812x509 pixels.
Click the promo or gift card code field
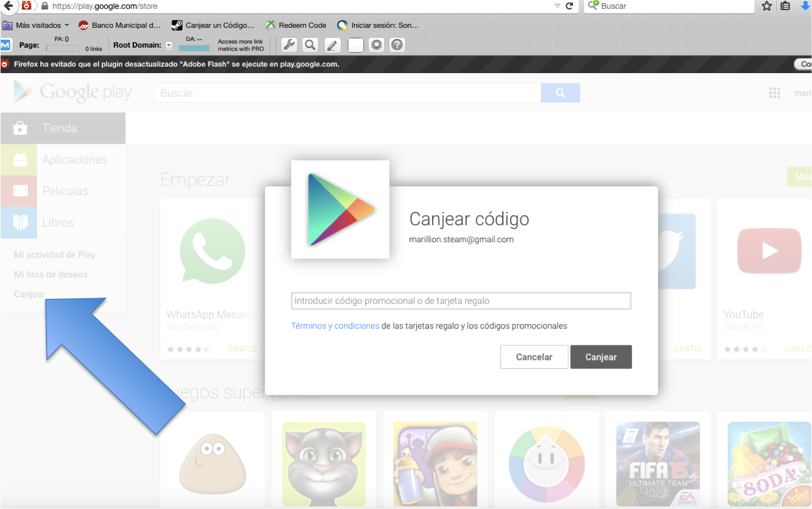461,301
